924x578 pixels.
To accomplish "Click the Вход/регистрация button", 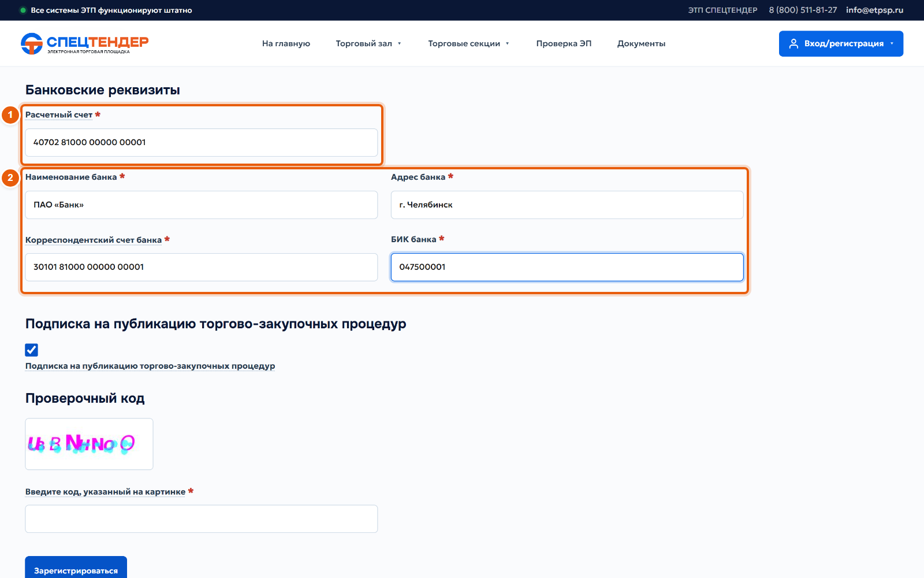I will [841, 43].
